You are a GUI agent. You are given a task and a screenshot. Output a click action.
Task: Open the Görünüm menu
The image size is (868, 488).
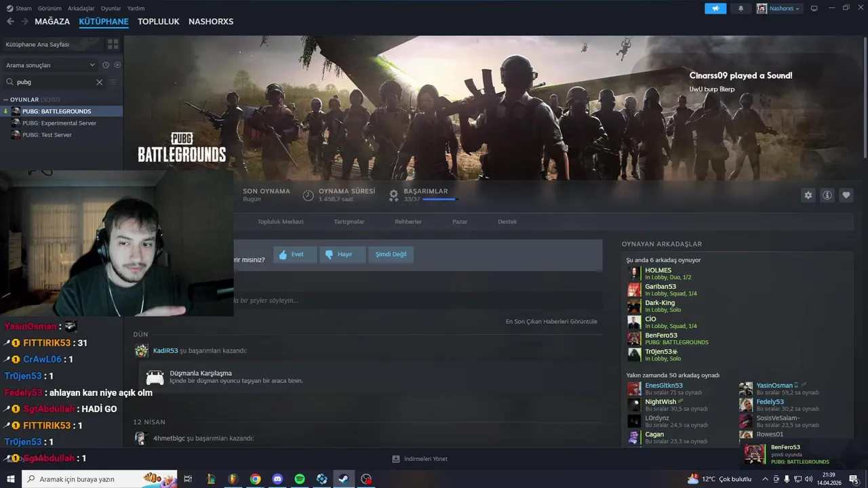50,8
